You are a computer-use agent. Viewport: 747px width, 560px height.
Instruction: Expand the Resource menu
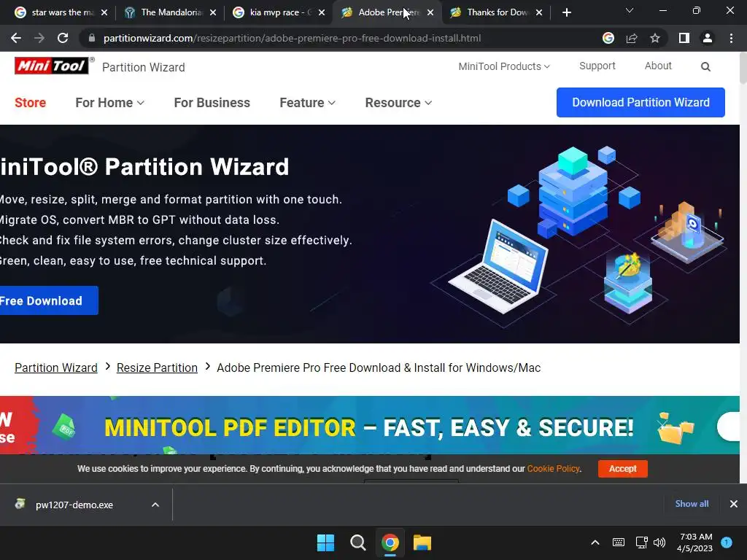pyautogui.click(x=398, y=102)
